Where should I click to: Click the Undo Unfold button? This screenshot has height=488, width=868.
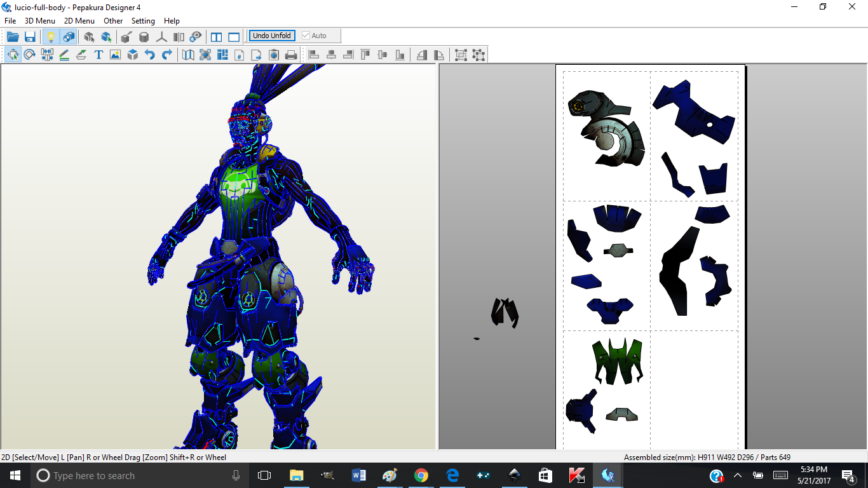(x=272, y=36)
